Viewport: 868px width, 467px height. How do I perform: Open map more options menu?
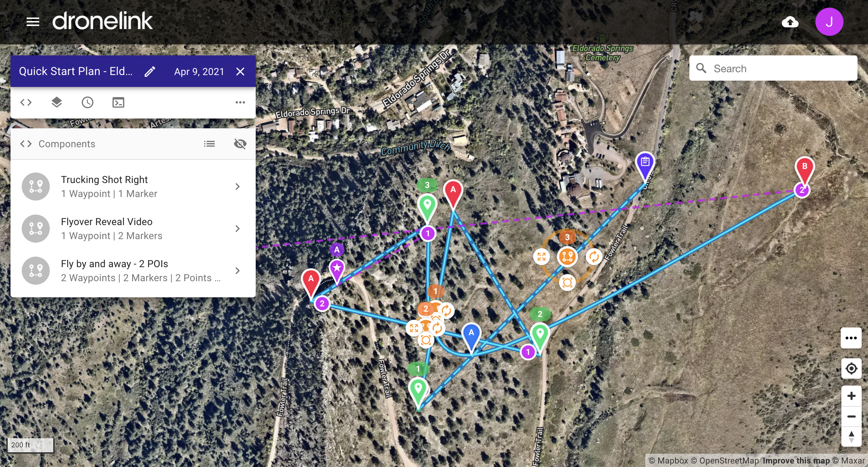pyautogui.click(x=851, y=338)
